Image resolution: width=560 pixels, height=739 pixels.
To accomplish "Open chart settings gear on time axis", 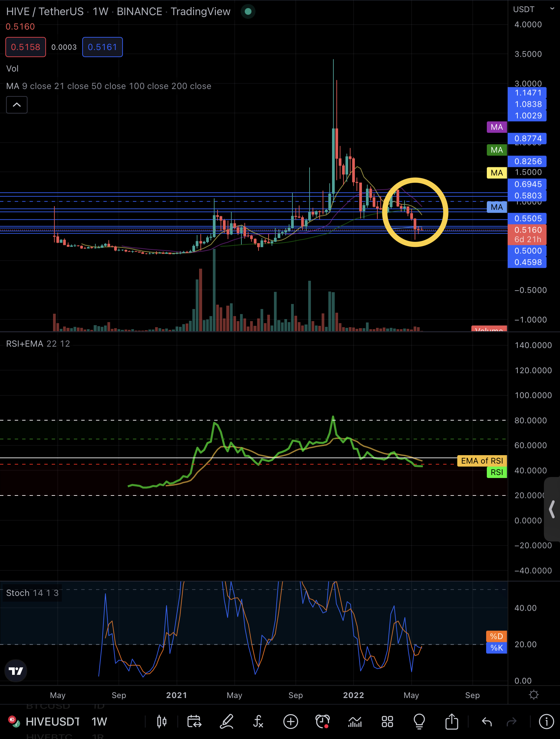I will coord(533,695).
